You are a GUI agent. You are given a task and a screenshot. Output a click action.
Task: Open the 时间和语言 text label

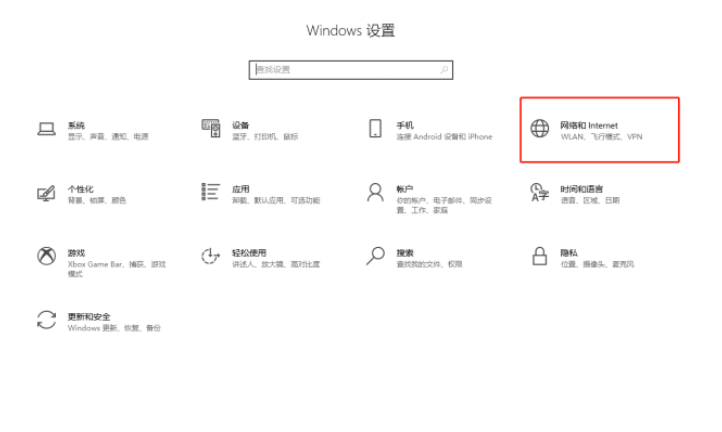(581, 188)
